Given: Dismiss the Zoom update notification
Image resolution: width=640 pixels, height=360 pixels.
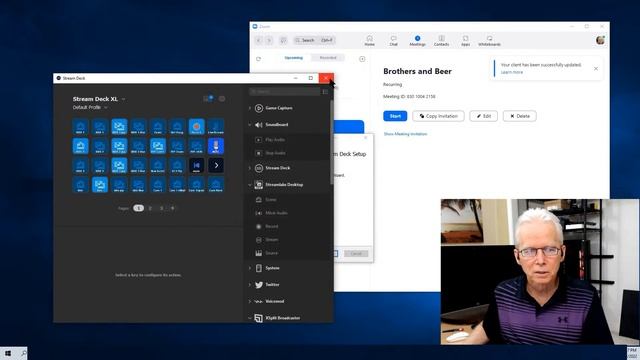Looking at the screenshot, I should (x=596, y=69).
